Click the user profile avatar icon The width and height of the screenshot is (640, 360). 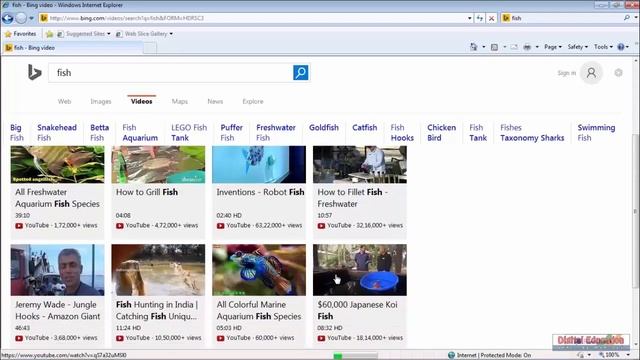[591, 73]
